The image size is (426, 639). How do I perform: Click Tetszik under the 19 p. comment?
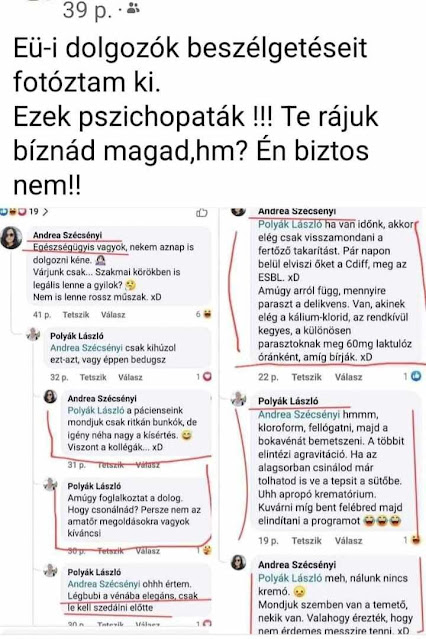307,541
